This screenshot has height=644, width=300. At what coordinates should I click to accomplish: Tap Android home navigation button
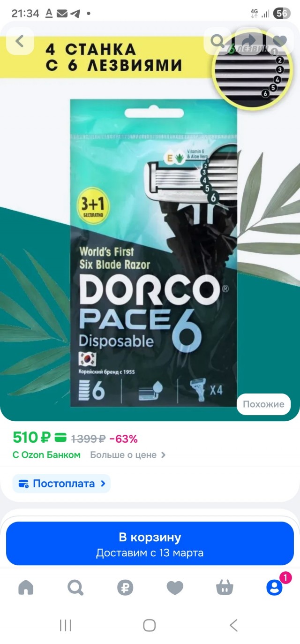150,625
